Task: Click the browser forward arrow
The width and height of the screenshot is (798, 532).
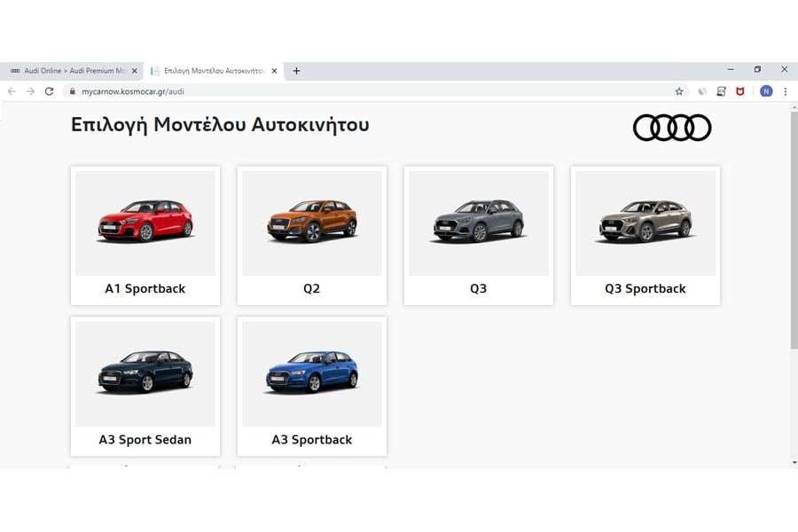Action: point(30,91)
